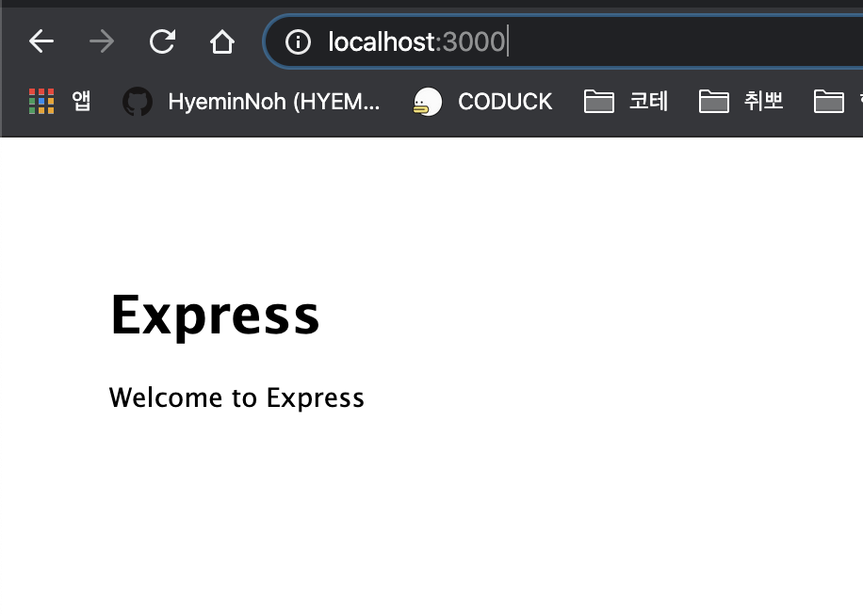This screenshot has width=863, height=616.
Task: Go back to the previous page
Action: coord(41,41)
